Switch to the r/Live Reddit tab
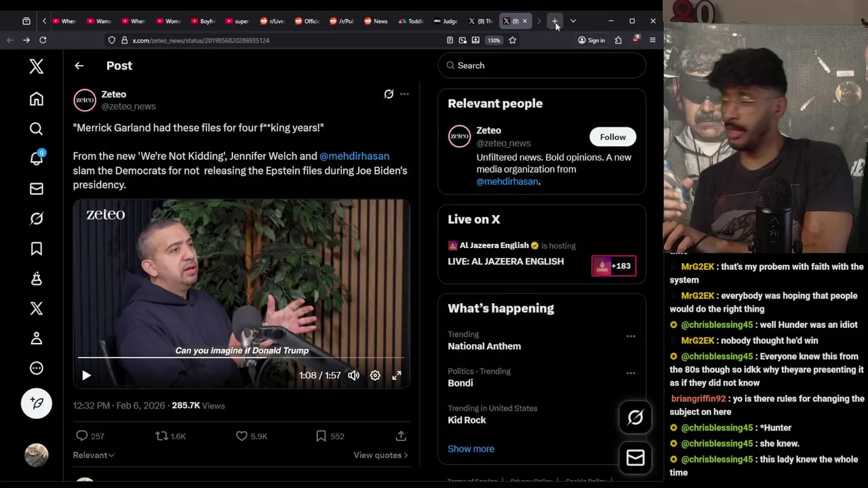 (272, 21)
